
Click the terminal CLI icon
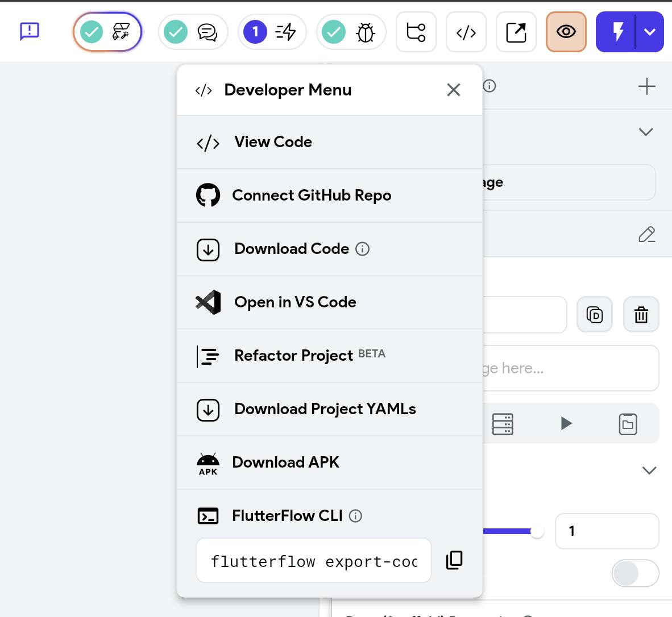[x=208, y=516]
